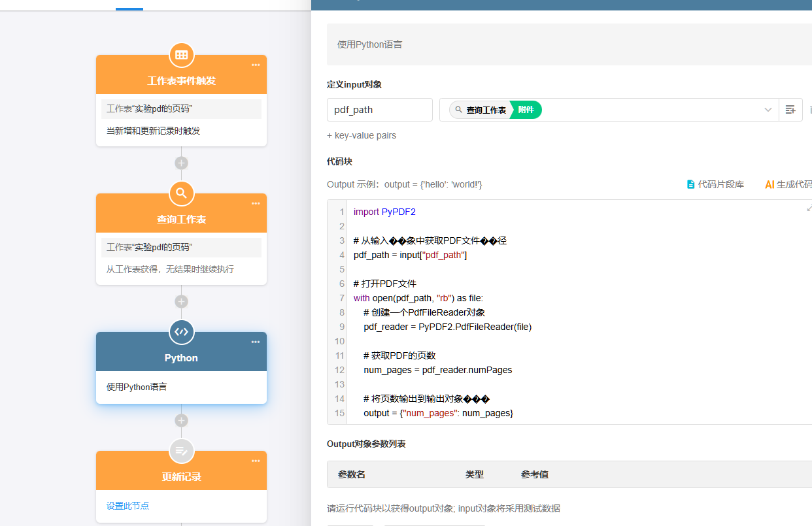Image resolution: width=812 pixels, height=526 pixels.
Task: Expand the input value dropdown arrow
Action: (768, 110)
